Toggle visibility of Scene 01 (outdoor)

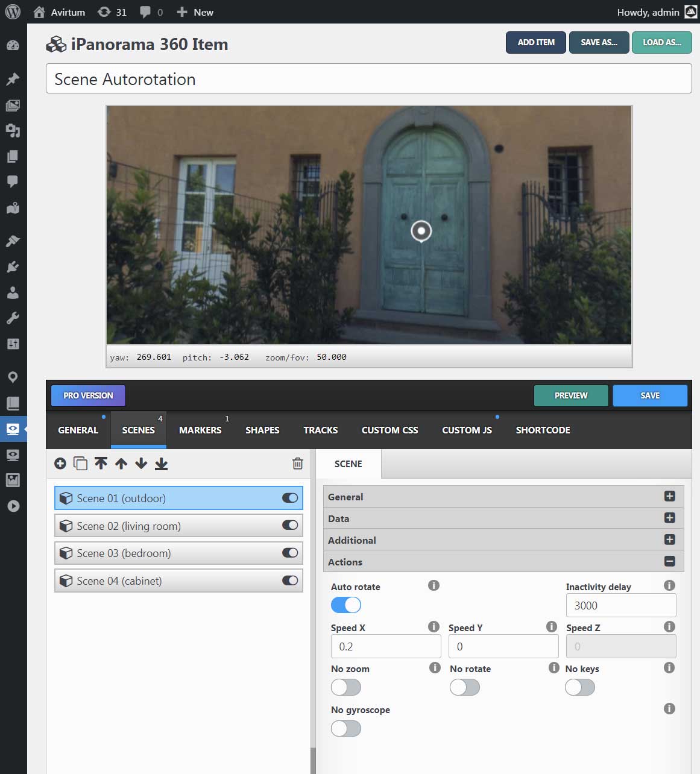click(x=290, y=498)
